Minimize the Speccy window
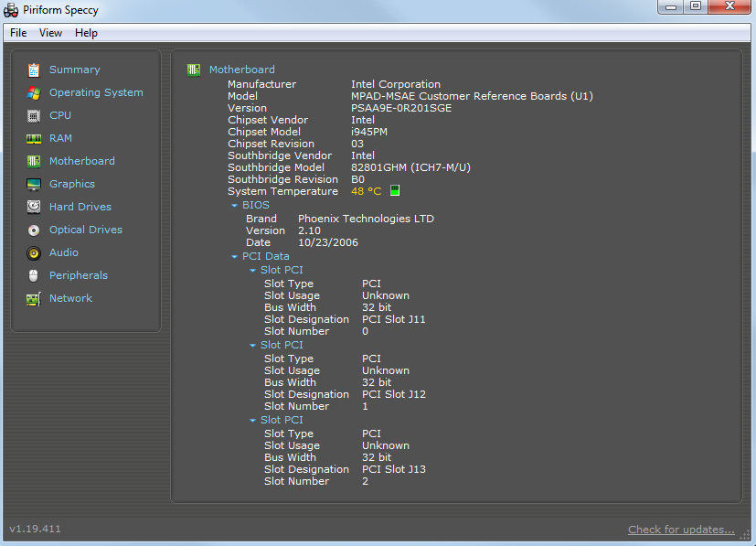 pos(671,6)
